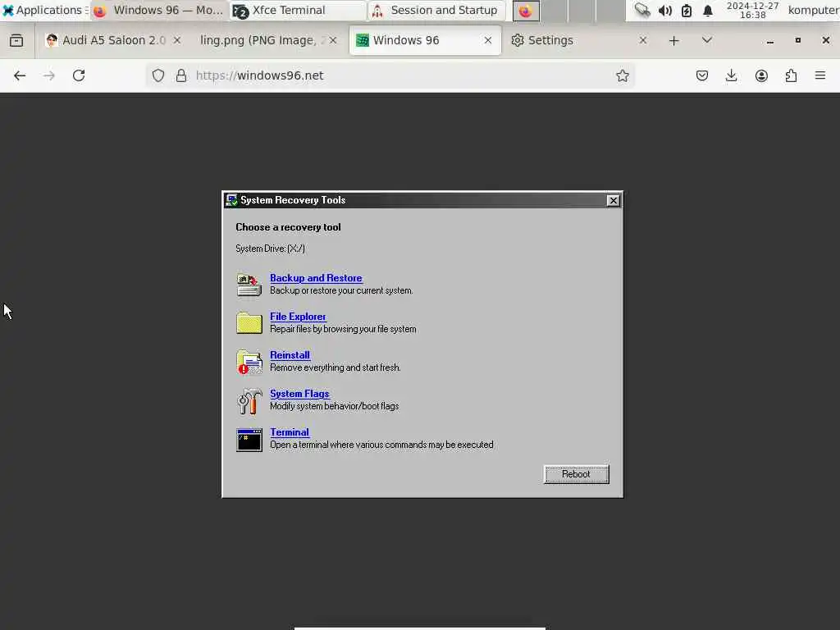
Task: Close the System Recovery Tools dialog
Action: 613,200
